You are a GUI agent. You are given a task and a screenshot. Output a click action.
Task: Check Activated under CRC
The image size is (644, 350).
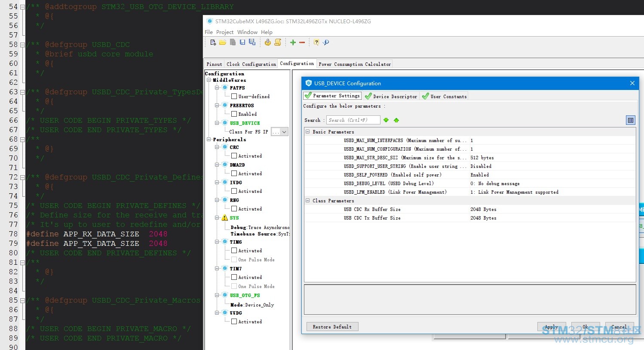pyautogui.click(x=234, y=156)
